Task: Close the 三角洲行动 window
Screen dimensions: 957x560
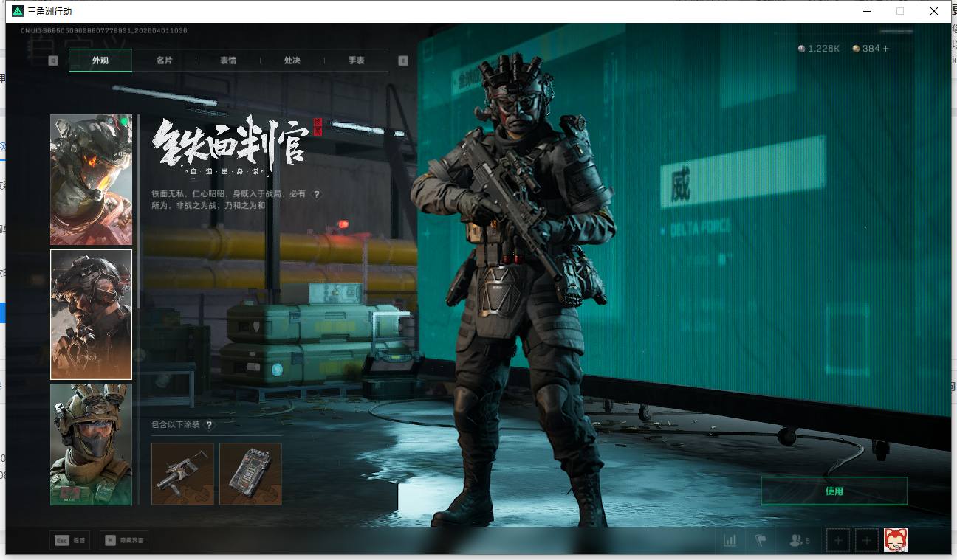Action: pyautogui.click(x=934, y=11)
